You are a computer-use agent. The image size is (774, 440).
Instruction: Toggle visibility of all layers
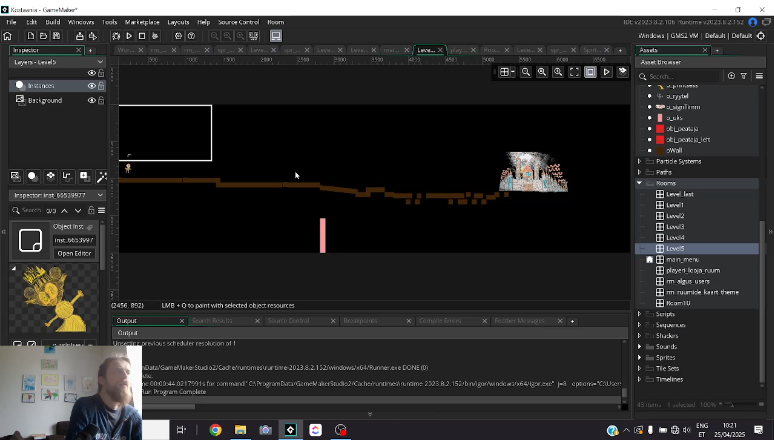click(x=92, y=73)
